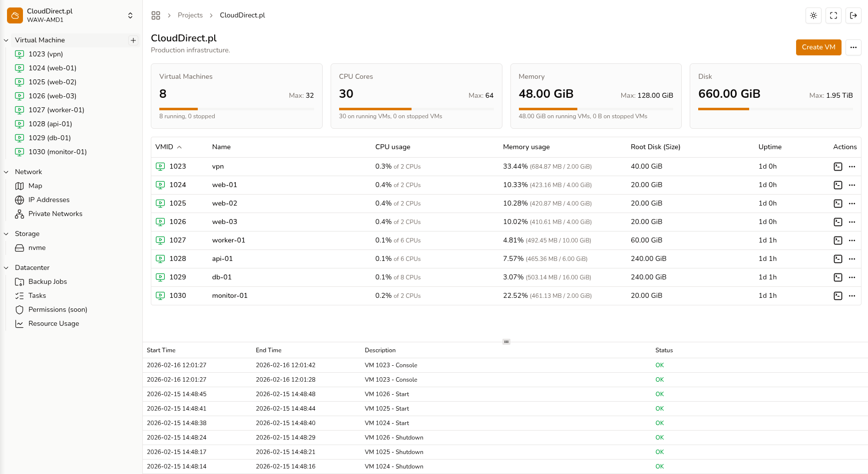Collapse the Virtual Machine section
This screenshot has width=868, height=474.
[x=5, y=40]
